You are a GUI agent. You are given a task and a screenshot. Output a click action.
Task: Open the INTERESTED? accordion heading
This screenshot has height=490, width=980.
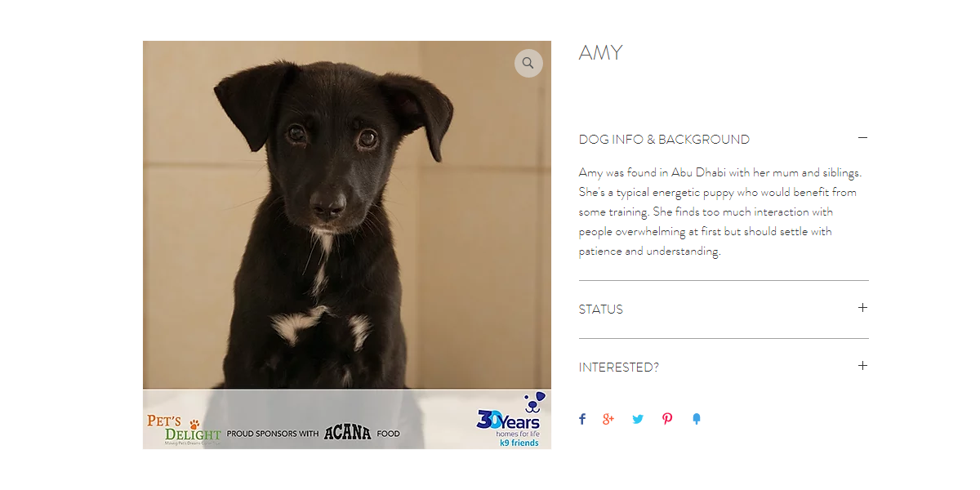619,367
